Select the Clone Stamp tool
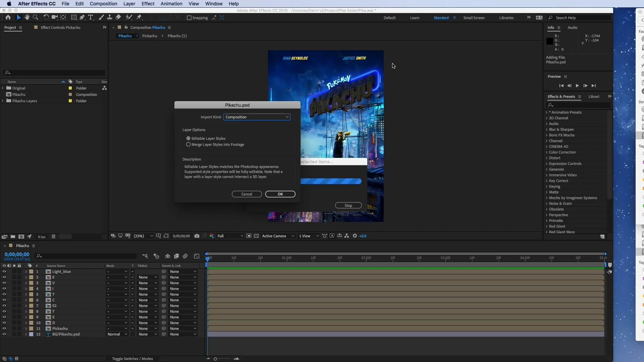 109,17
